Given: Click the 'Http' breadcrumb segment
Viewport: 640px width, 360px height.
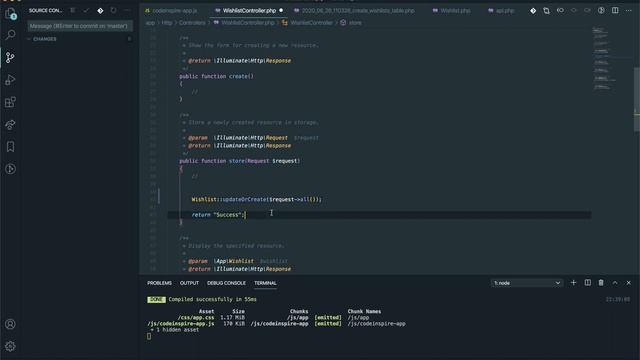Looking at the screenshot, I should (x=167, y=23).
